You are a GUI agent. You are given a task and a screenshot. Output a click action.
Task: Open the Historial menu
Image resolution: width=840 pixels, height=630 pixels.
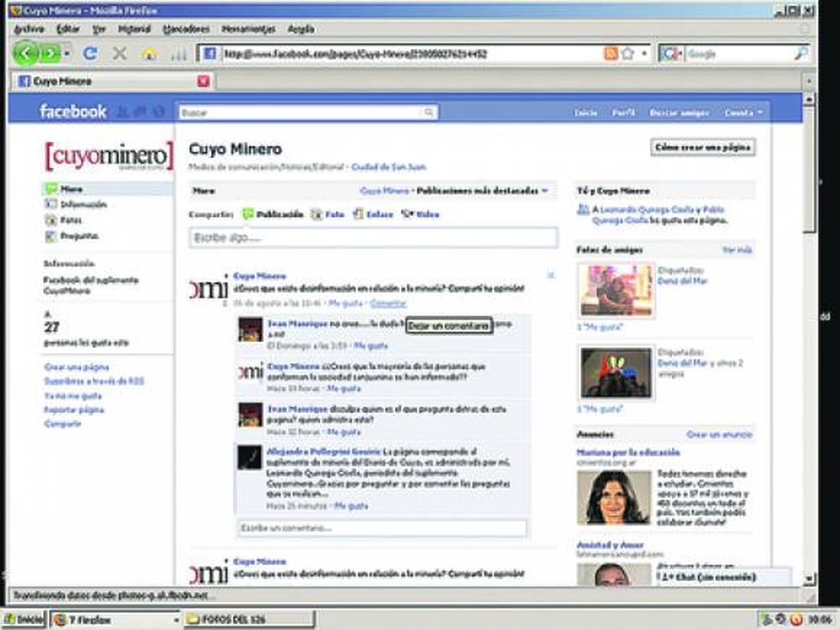134,29
